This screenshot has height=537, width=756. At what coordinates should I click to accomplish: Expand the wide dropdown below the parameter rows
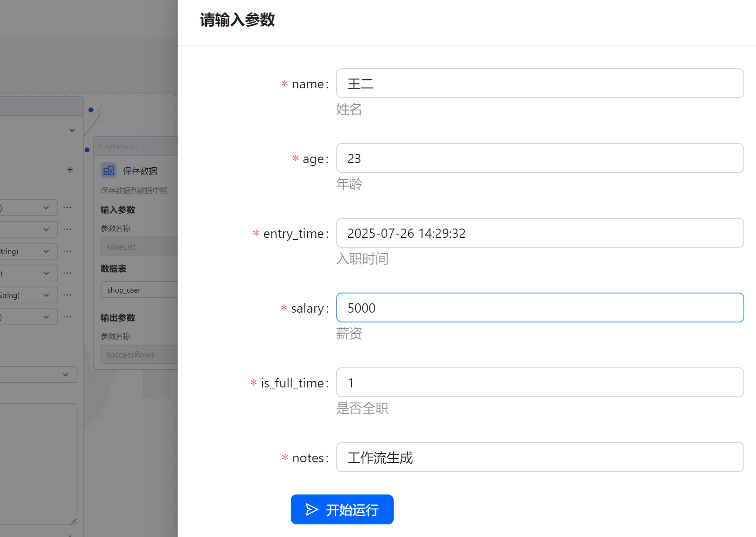pos(37,374)
